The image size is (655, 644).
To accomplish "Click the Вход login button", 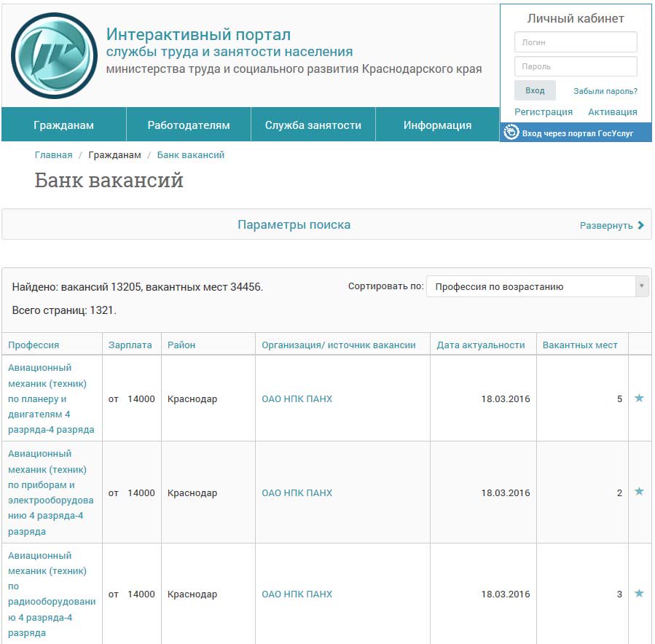I will [535, 90].
